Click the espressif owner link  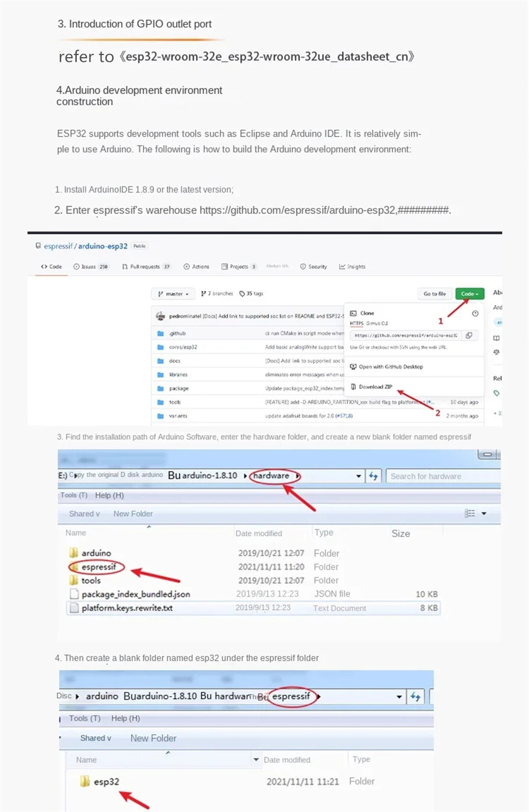tap(58, 246)
